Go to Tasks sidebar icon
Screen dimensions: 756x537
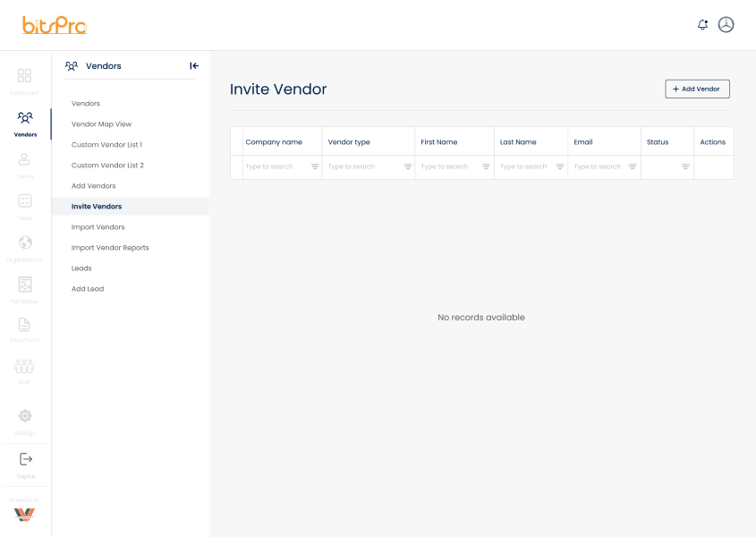(24, 200)
